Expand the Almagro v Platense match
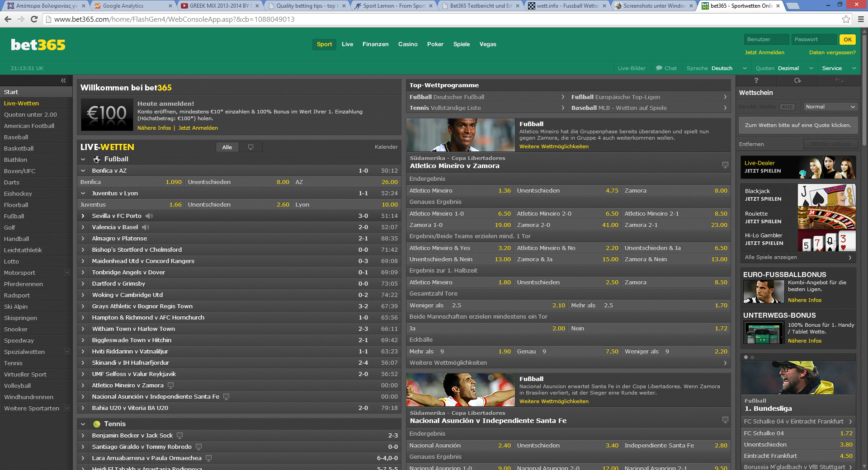Screen dimensions: 868x470 pos(83,239)
